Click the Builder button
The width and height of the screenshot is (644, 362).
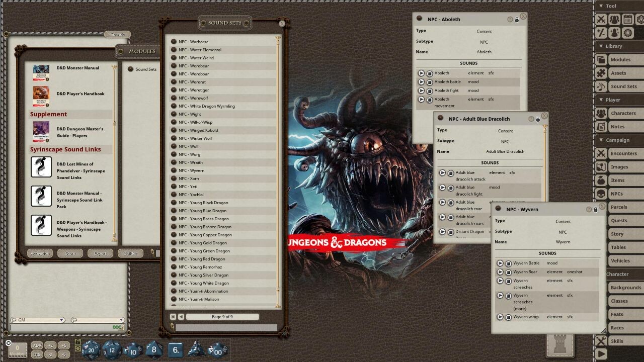coord(130,253)
